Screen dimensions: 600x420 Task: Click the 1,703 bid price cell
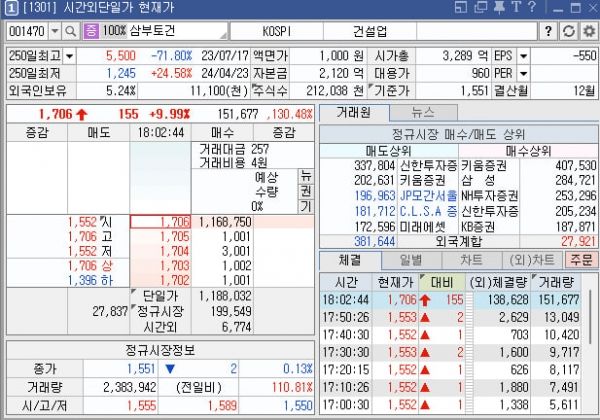tap(160, 265)
